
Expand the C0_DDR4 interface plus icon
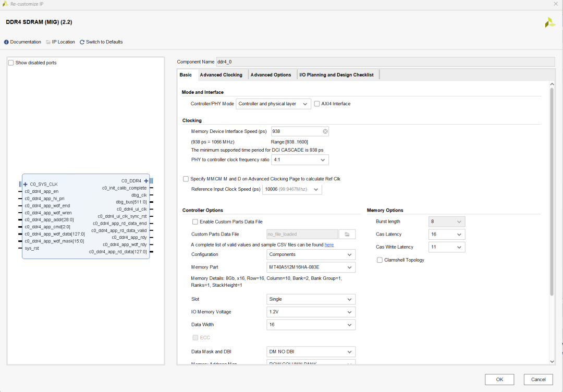[146, 180]
